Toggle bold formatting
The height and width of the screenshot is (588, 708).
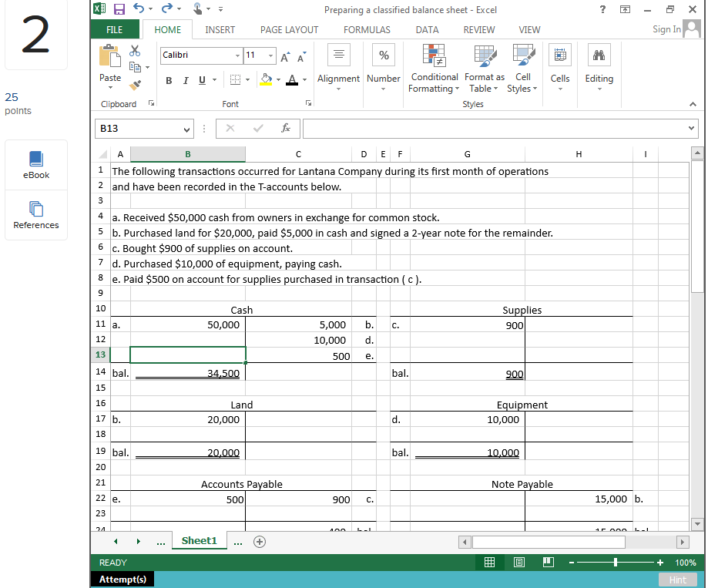[x=169, y=80]
